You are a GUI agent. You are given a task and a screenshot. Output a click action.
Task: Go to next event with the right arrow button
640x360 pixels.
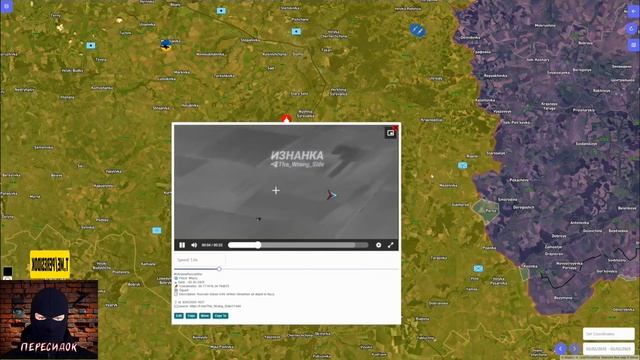point(574,349)
